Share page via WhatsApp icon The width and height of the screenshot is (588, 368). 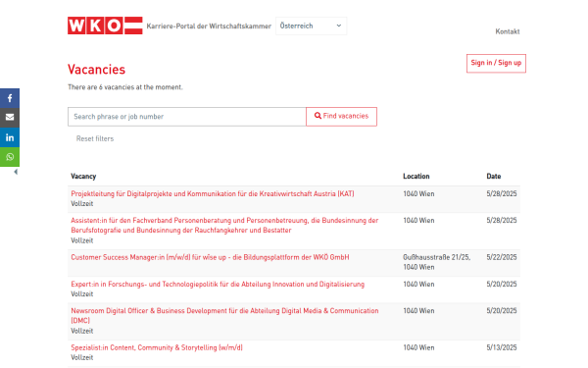(x=10, y=157)
